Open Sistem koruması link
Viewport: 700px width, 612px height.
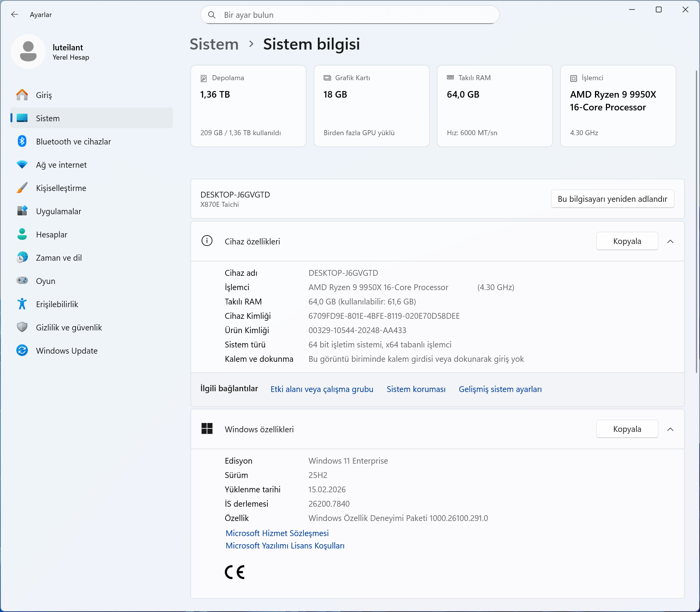click(x=416, y=389)
